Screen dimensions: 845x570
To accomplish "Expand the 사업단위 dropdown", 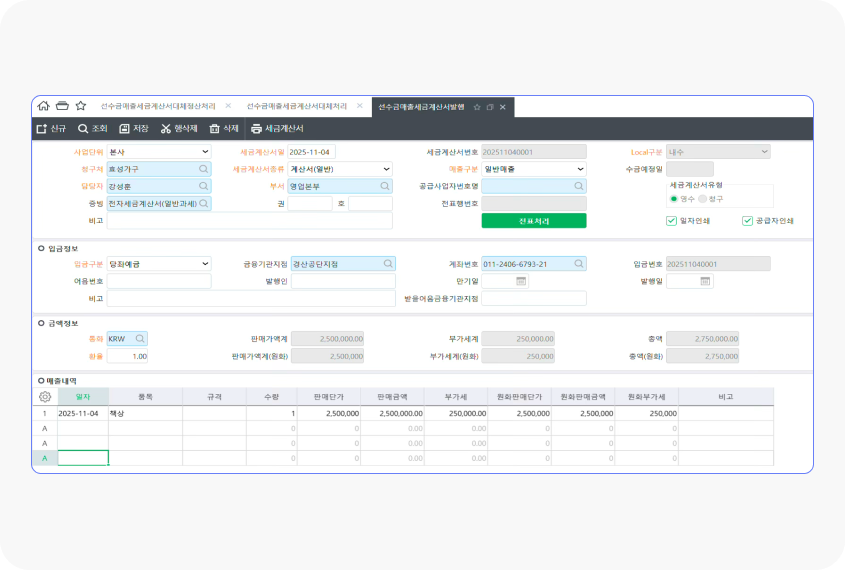I will 205,152.
